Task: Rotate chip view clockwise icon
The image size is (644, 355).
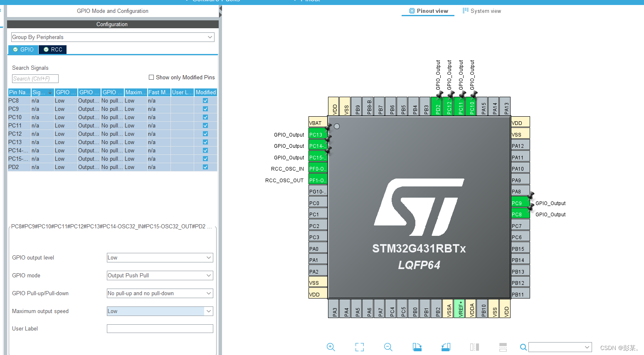Action: [417, 347]
